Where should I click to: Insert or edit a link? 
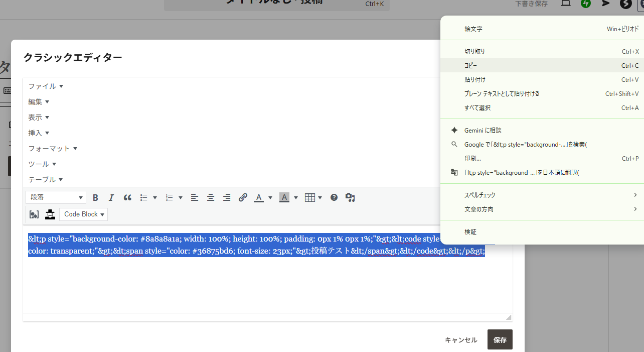243,198
